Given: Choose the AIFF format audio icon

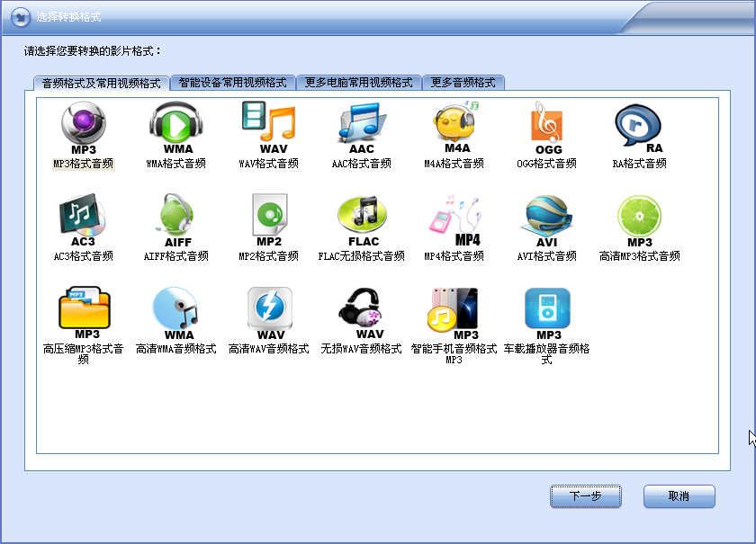Looking at the screenshot, I should pos(176,218).
